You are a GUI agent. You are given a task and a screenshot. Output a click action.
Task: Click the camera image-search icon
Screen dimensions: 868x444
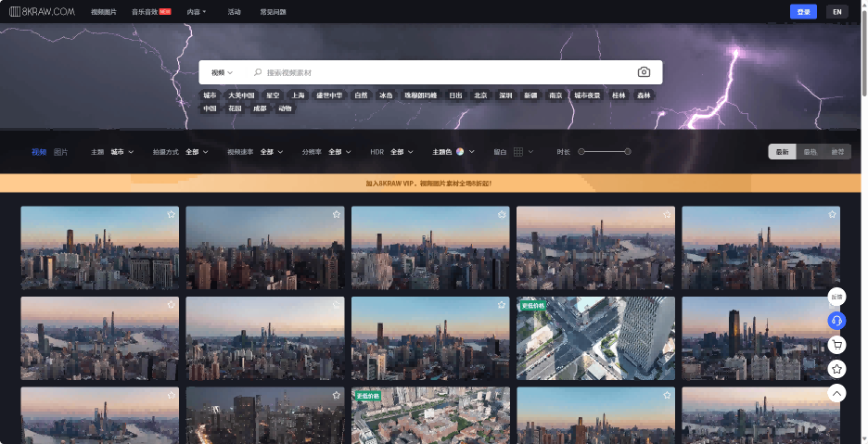pyautogui.click(x=644, y=72)
